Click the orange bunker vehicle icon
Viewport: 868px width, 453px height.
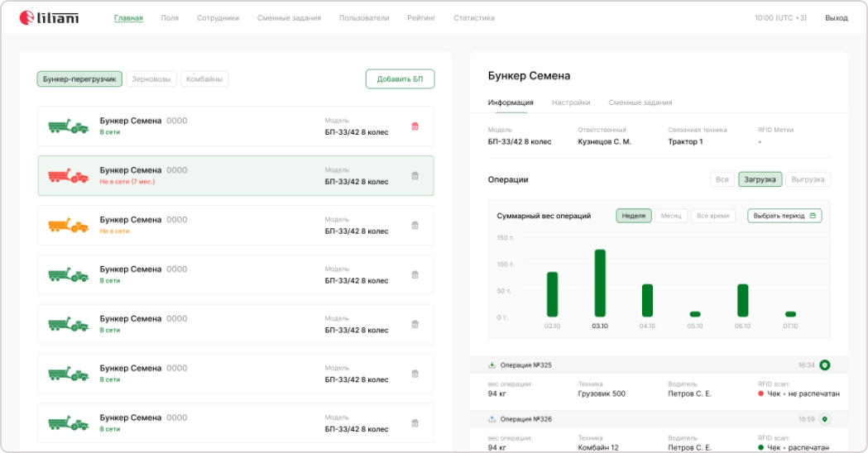[x=69, y=225]
